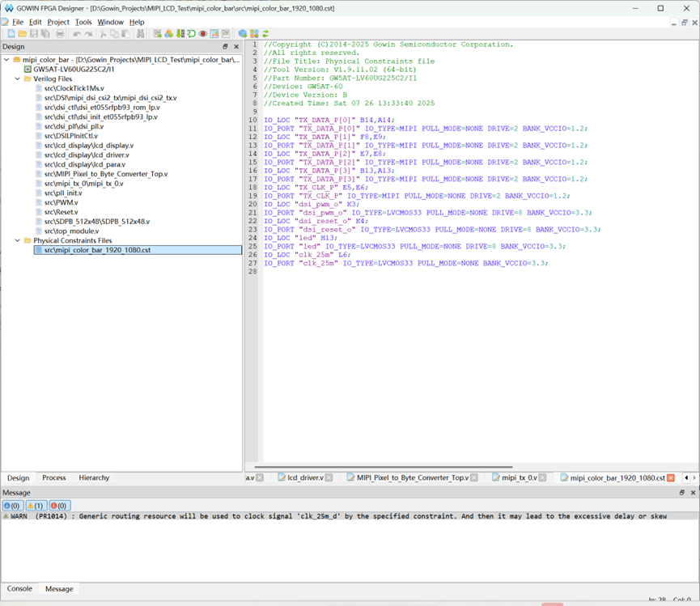Paste from clipboard via toolbar icon
The width and height of the screenshot is (700, 606).
tap(126, 34)
